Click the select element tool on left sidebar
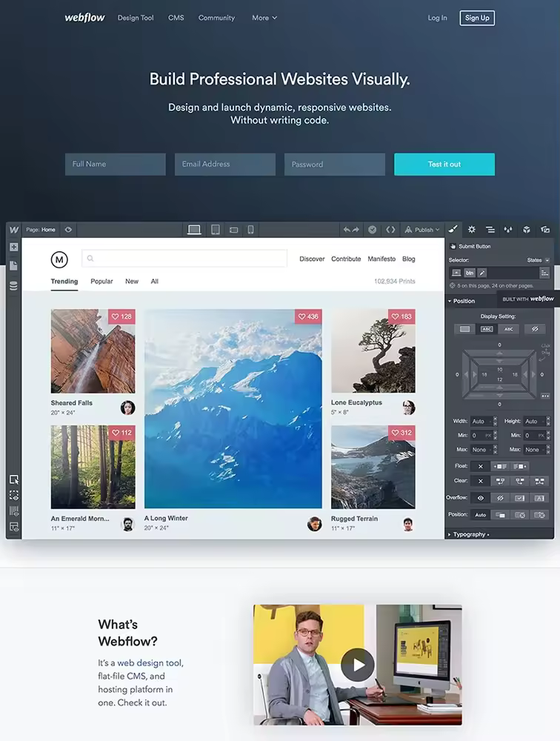 coord(14,479)
